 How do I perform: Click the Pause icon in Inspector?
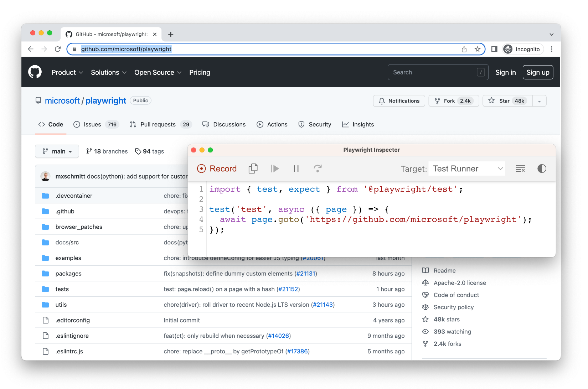(x=296, y=168)
